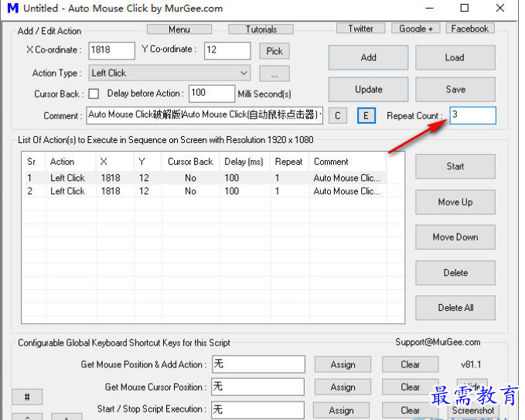Click the Screenshot button

[x=472, y=411]
